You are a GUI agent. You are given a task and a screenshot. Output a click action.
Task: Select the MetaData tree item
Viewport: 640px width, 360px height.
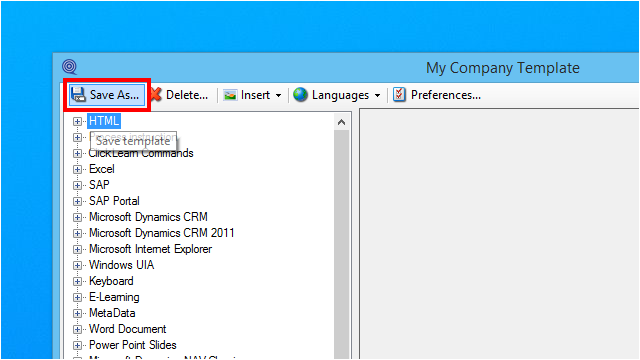[112, 313]
